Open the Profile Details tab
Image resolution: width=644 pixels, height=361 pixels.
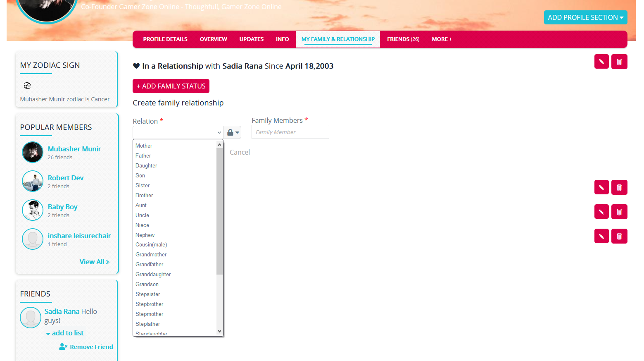165,39
